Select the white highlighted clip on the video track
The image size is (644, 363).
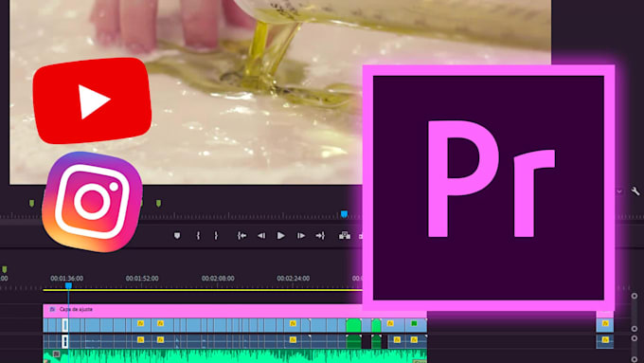pos(65,325)
